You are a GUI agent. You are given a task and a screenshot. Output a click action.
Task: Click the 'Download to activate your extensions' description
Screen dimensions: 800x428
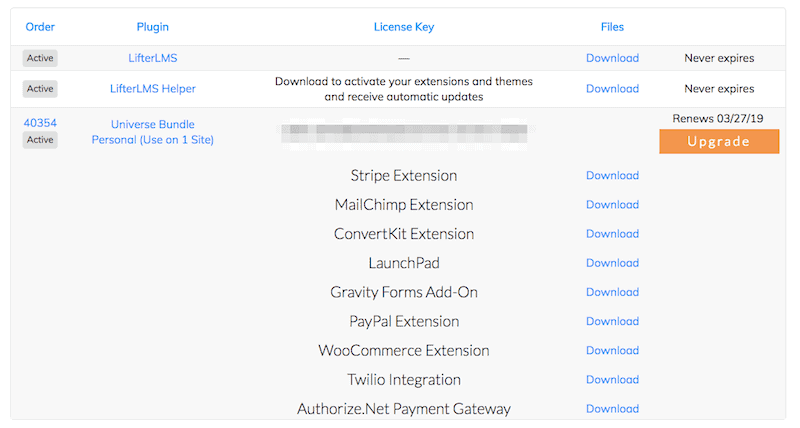coord(404,89)
